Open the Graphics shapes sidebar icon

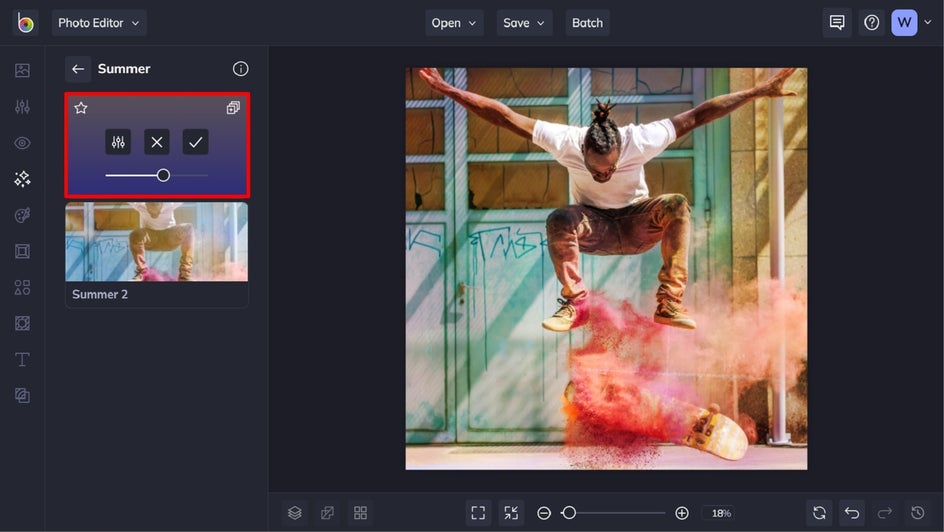[x=22, y=287]
